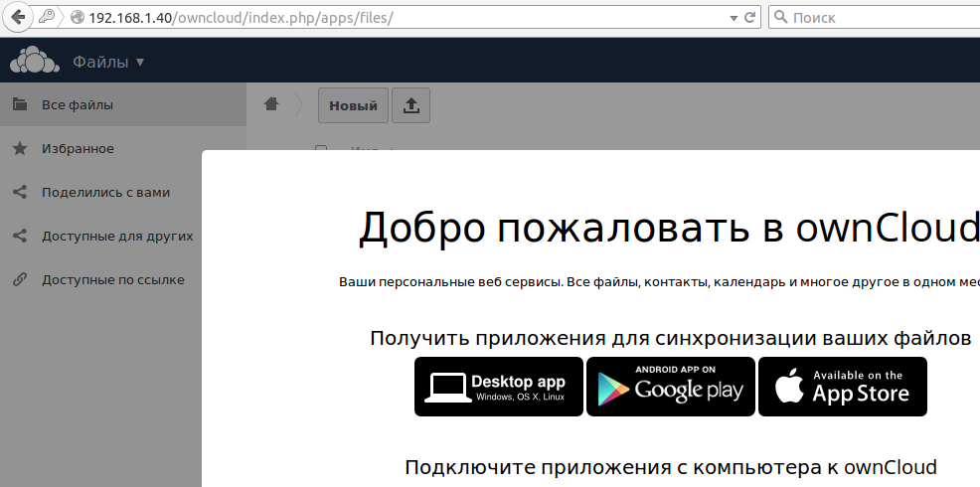Click share icon beside Доступные для других
Viewport: 980px width, 487px height.
(20, 236)
